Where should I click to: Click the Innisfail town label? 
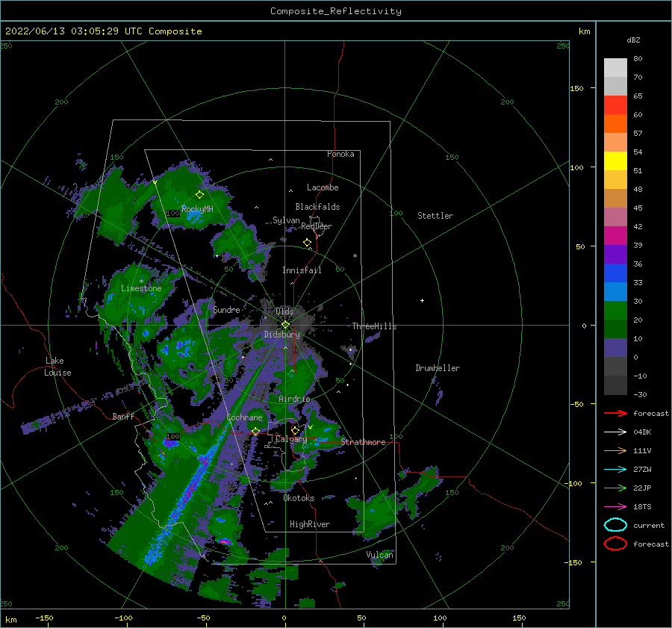[302, 270]
